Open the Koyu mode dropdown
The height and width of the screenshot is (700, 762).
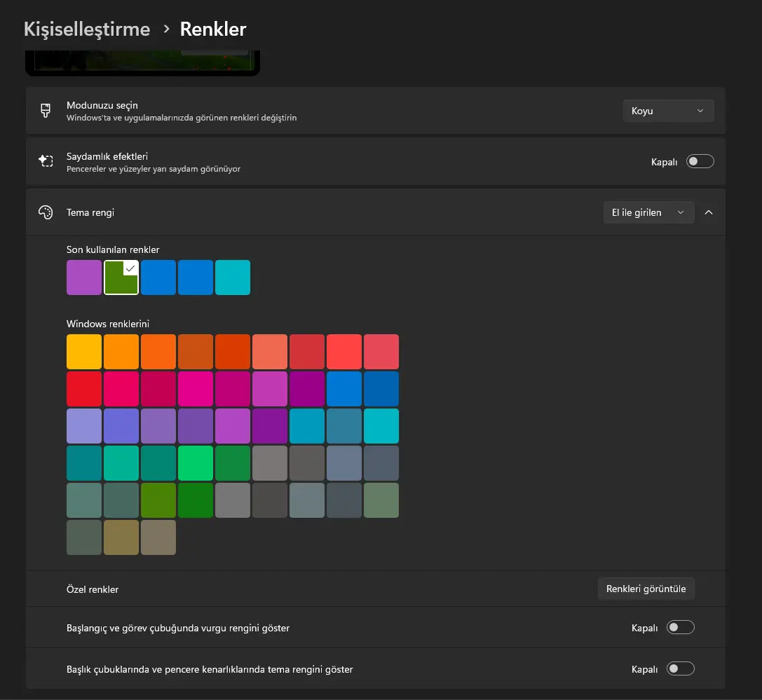[668, 111]
